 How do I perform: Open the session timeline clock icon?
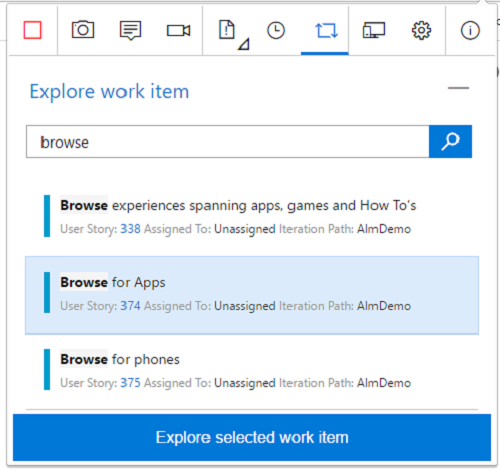(x=276, y=30)
